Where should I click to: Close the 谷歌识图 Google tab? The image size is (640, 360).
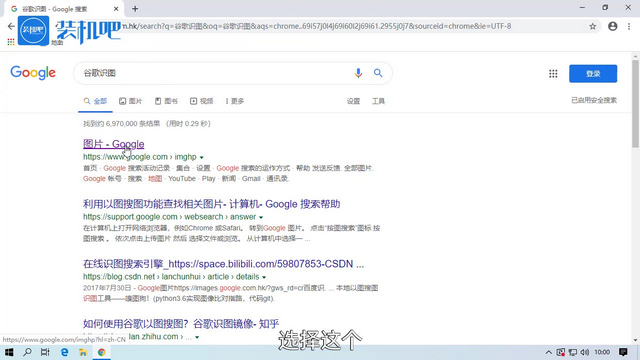[x=116, y=9]
